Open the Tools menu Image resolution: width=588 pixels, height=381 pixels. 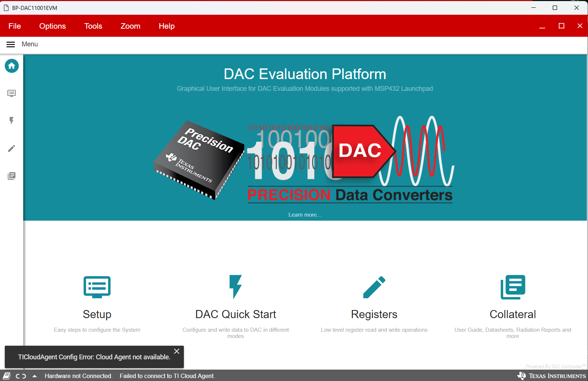(93, 26)
